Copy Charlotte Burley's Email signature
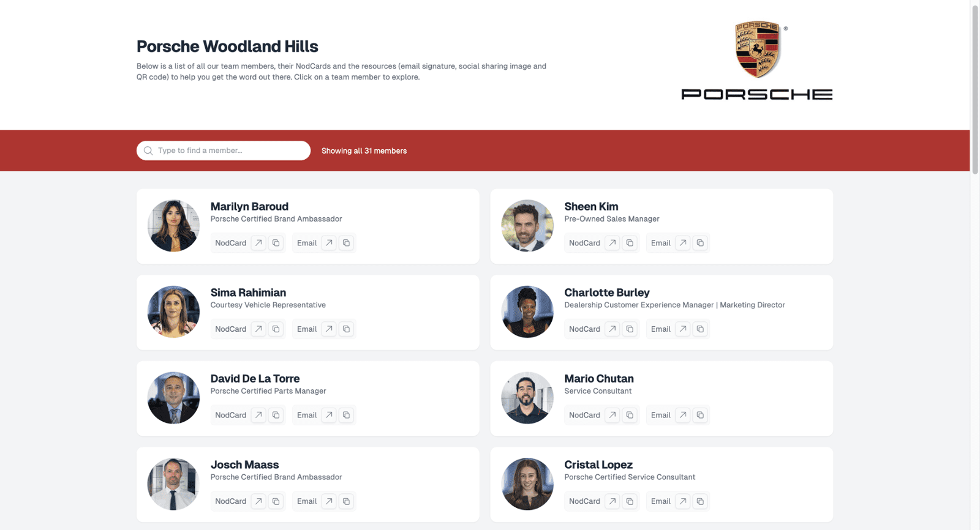 (x=700, y=329)
